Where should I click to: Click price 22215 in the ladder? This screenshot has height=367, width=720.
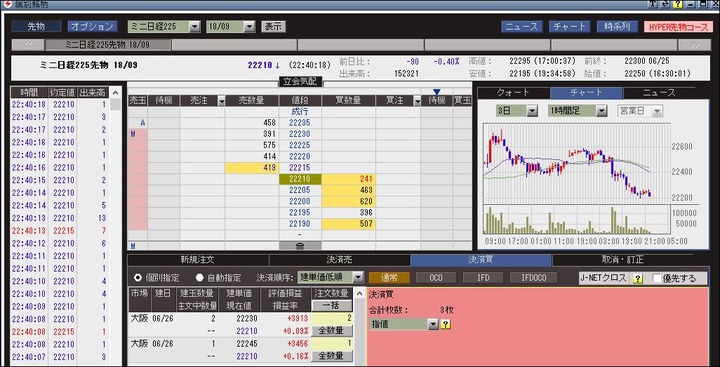click(300, 168)
